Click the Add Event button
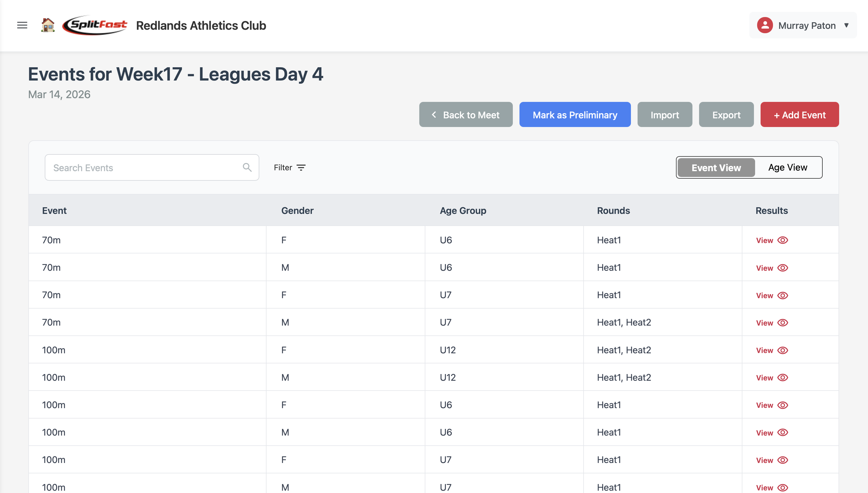The image size is (868, 493). click(799, 115)
